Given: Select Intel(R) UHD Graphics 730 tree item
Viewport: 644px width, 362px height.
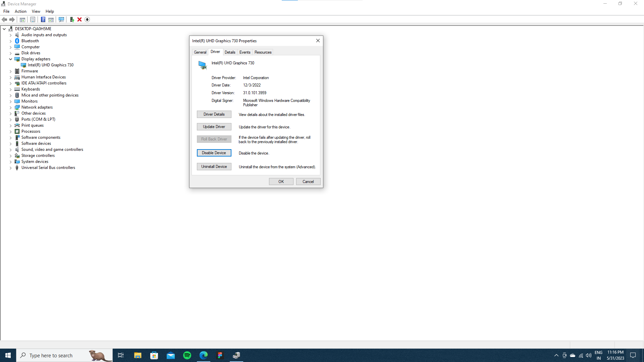Looking at the screenshot, I should point(50,65).
